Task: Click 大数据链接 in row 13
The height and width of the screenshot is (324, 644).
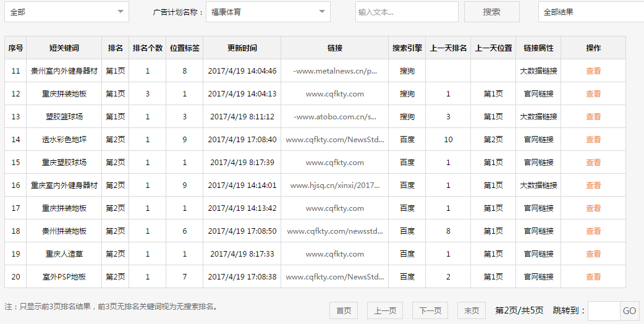Action: (538, 117)
